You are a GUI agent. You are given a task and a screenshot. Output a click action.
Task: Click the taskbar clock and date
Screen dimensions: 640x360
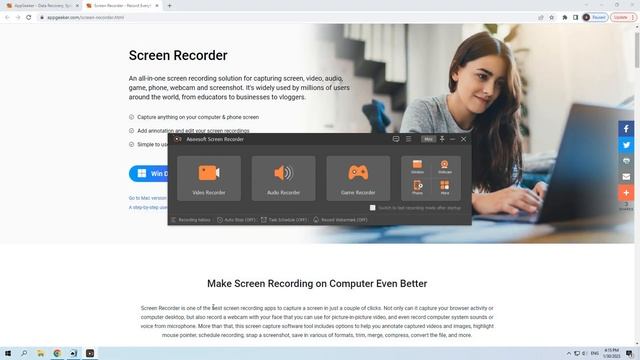tap(612, 353)
